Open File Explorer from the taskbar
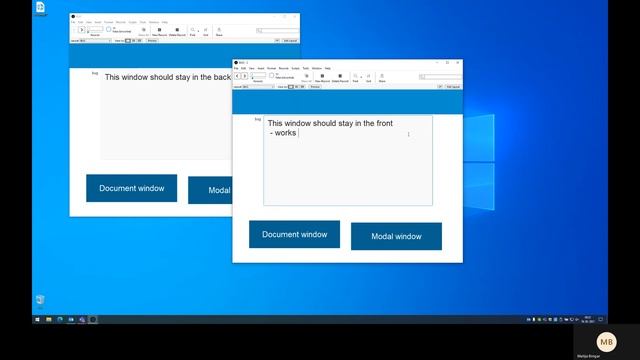Image resolution: width=640 pixels, height=360 pixels. point(49,320)
